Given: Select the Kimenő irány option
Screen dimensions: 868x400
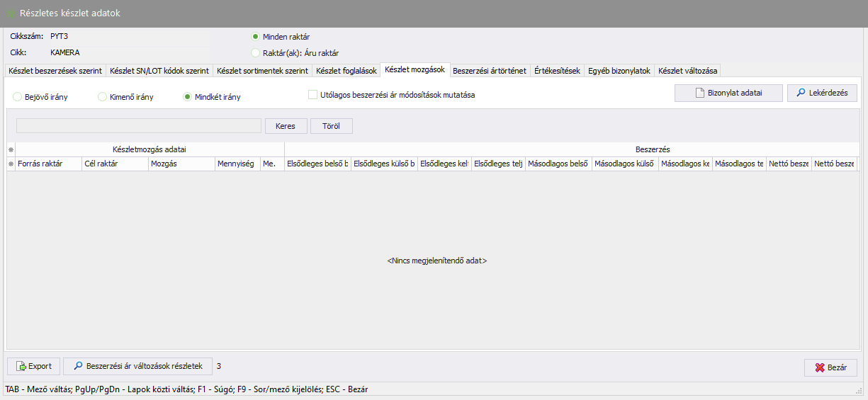Looking at the screenshot, I should (103, 97).
